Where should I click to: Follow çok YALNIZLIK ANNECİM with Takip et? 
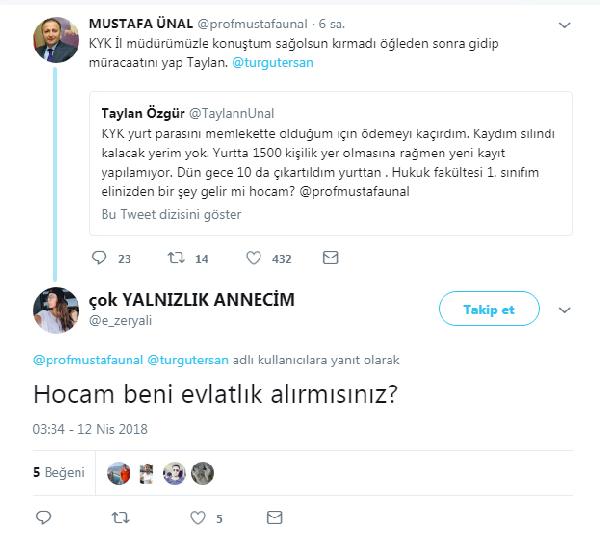(x=488, y=309)
